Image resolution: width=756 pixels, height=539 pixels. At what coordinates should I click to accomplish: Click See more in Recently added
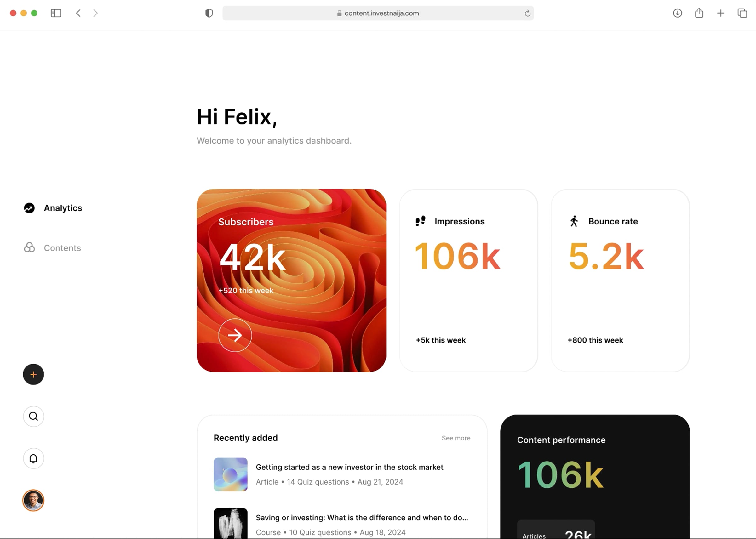pyautogui.click(x=456, y=438)
